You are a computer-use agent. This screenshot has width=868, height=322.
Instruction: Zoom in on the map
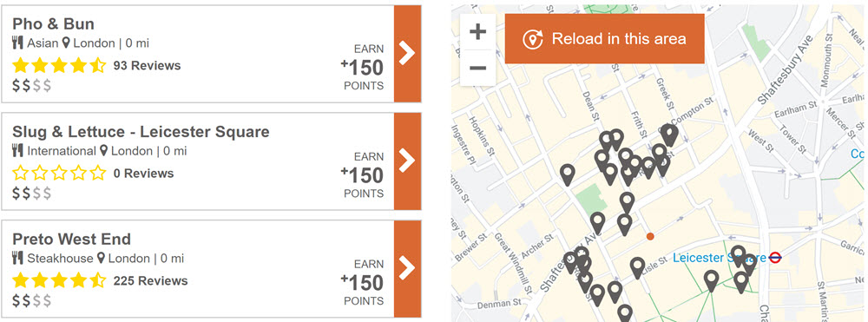pos(477,31)
